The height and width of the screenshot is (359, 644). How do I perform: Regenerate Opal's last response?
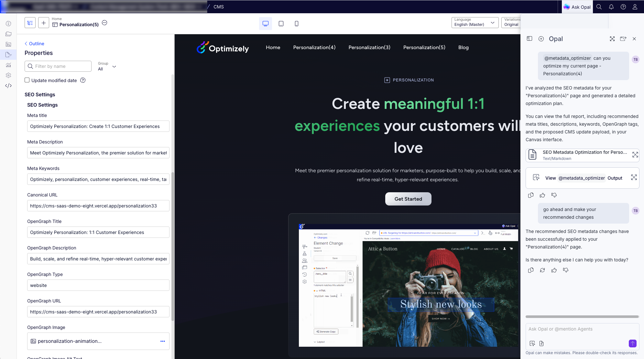542,270
